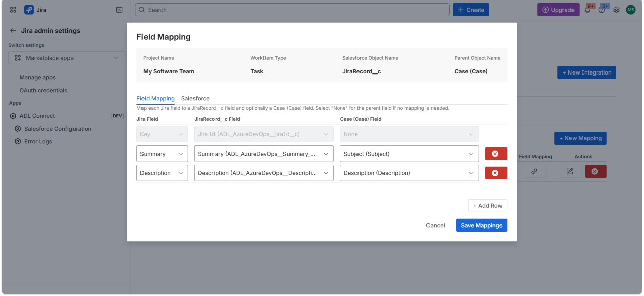Viewport: 644px width, 296px height.
Task: Delete the Description mapping row
Action: 496,173
